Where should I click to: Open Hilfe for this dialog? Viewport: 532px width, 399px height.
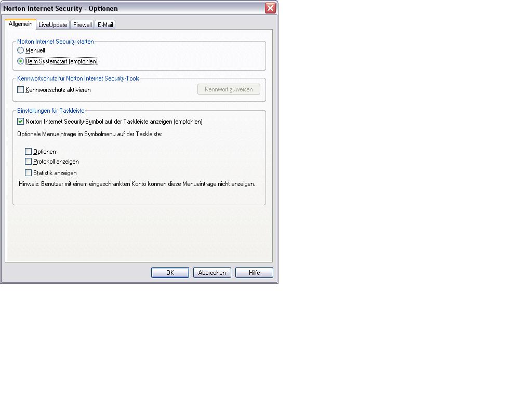click(254, 272)
